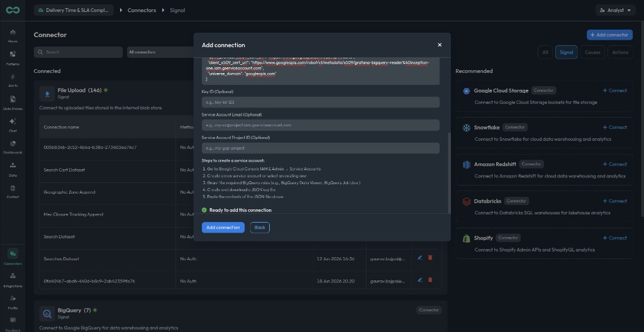The height and width of the screenshot is (332, 644).
Task: Click the Google Cloud Storage icon
Action: (x=466, y=91)
